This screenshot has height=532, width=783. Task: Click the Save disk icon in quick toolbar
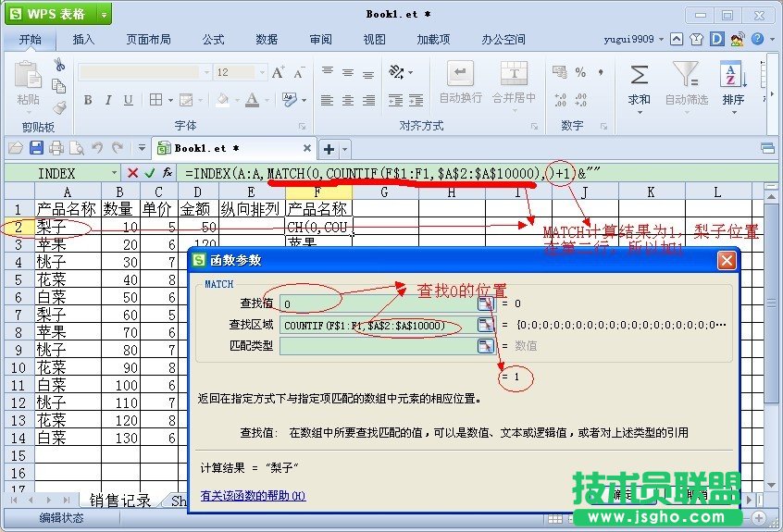tap(36, 148)
